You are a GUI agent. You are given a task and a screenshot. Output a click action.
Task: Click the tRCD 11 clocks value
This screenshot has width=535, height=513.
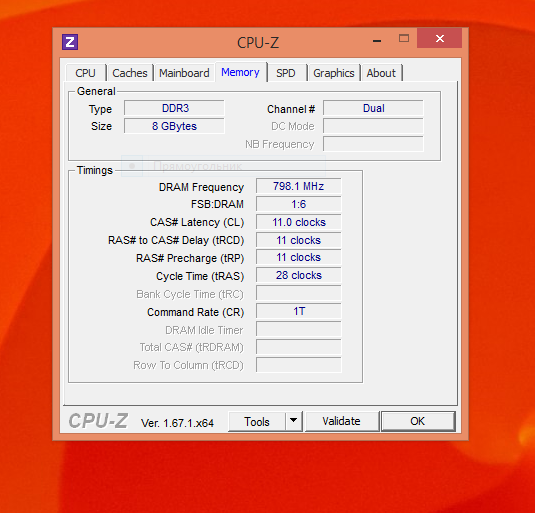pos(299,240)
